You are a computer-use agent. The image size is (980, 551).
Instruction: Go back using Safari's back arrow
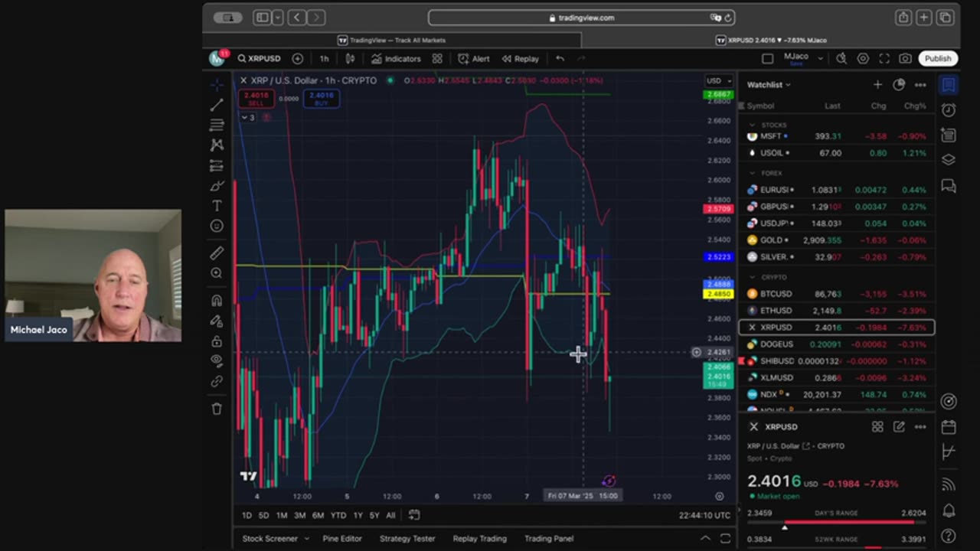[296, 18]
